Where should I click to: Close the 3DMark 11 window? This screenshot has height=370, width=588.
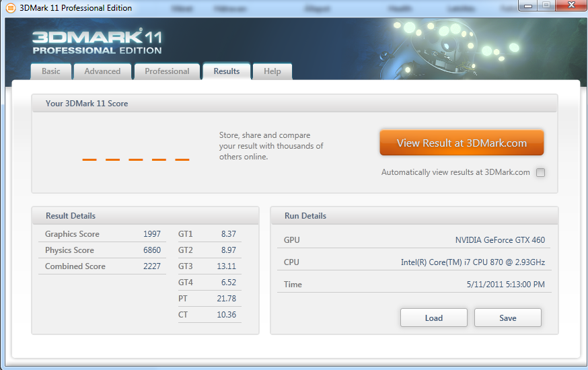(571, 5)
